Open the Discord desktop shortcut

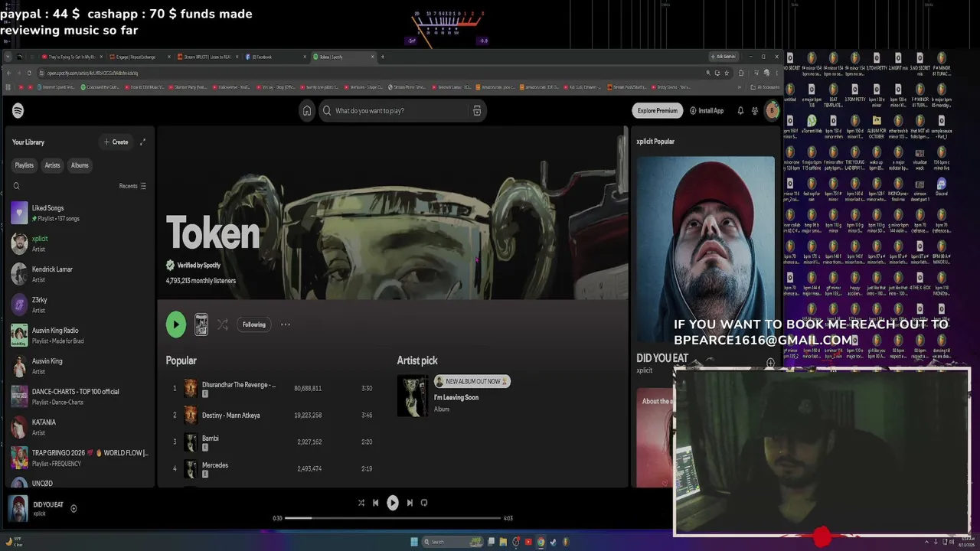942,187
